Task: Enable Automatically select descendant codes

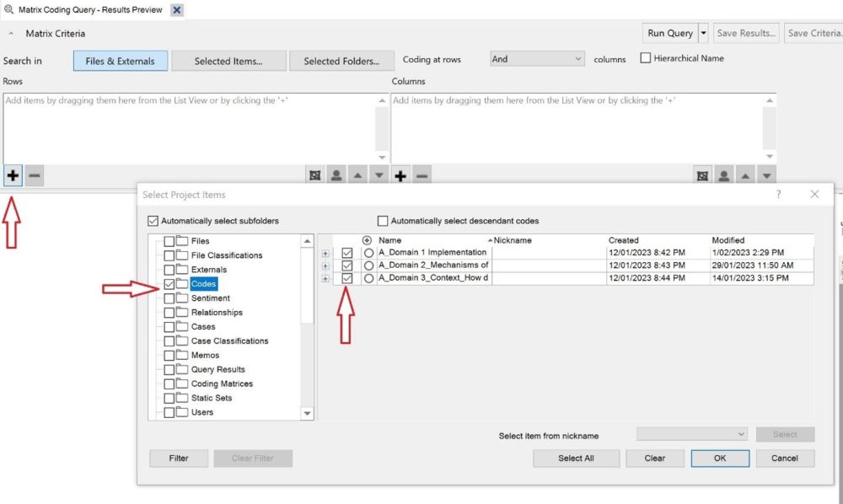Action: (x=383, y=221)
